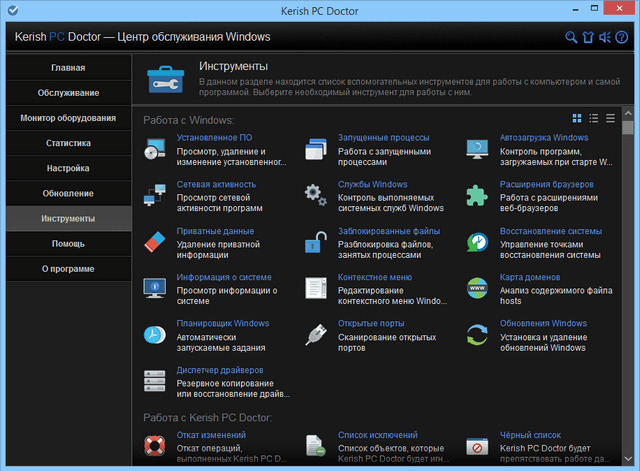Viewport: 640px width, 471px height.
Task: Click the Открытые порты plug icon
Action: click(316, 335)
